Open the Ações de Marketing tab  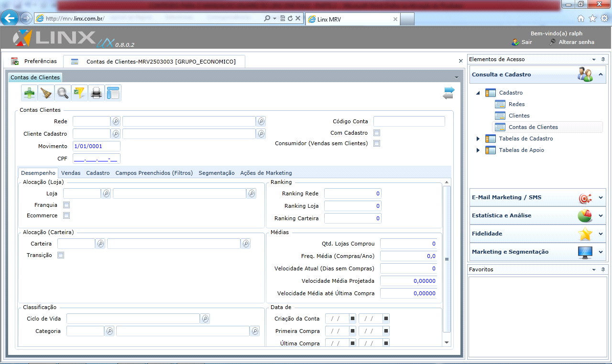tap(266, 173)
